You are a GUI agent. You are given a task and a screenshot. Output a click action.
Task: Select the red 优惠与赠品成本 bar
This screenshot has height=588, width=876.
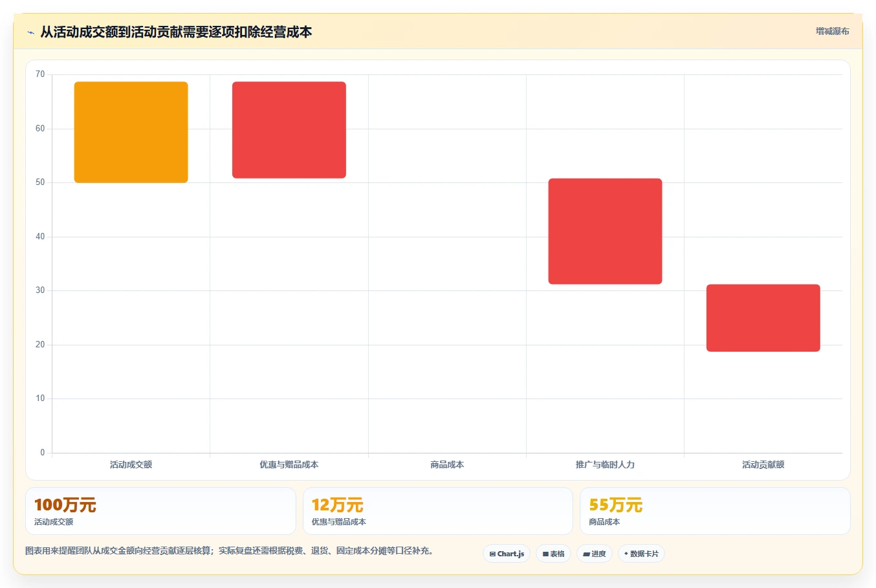point(289,130)
